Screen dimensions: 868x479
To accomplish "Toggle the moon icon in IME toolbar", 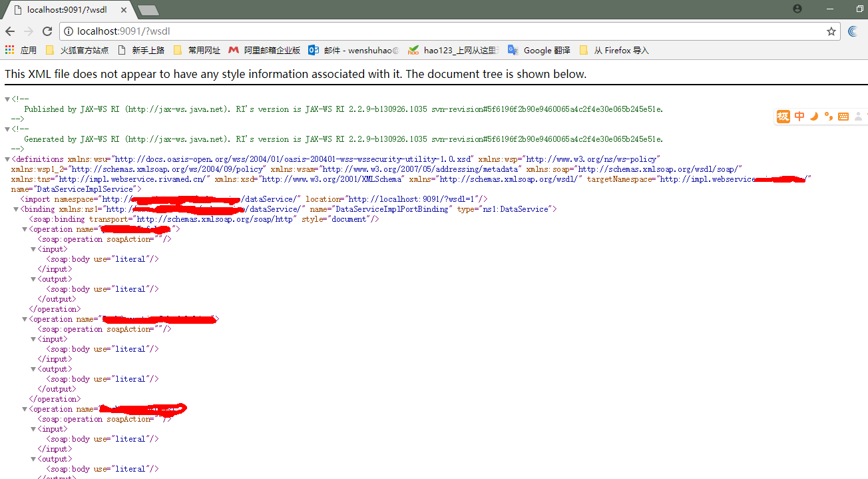I will tap(813, 117).
